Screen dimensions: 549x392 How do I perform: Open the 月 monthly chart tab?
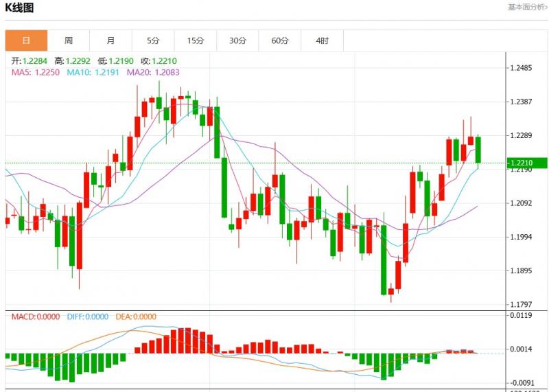(111, 41)
